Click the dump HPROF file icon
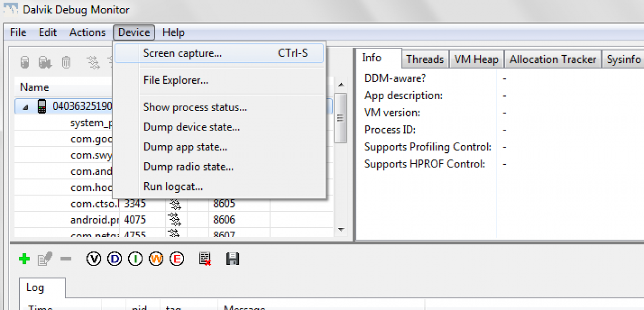644x310 pixels. tap(45, 63)
